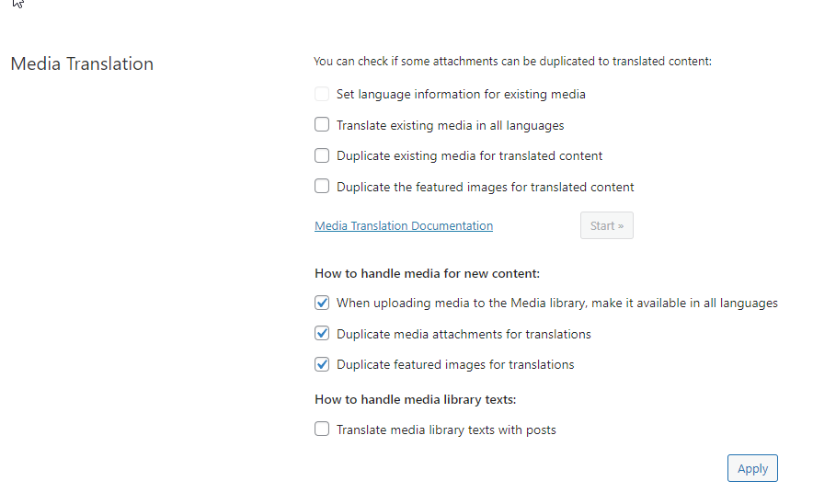Click the 'You can check if some attachments' description text
This screenshot has height=504, width=813.
point(512,62)
